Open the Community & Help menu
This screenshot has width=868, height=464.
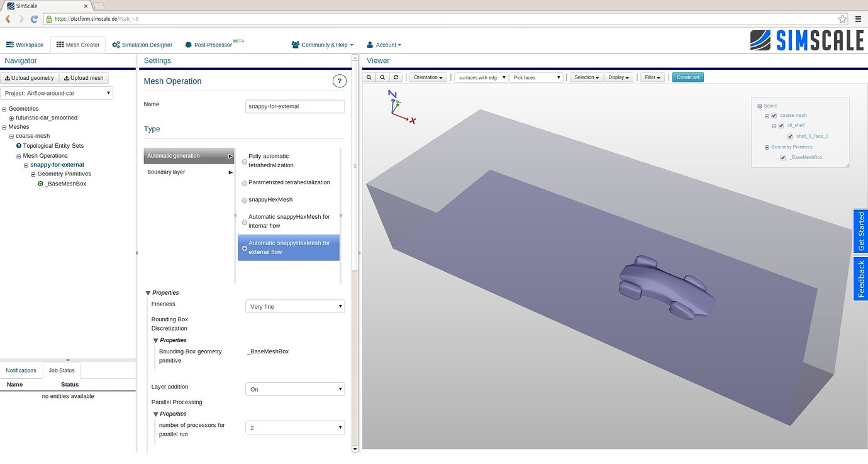[x=322, y=45]
